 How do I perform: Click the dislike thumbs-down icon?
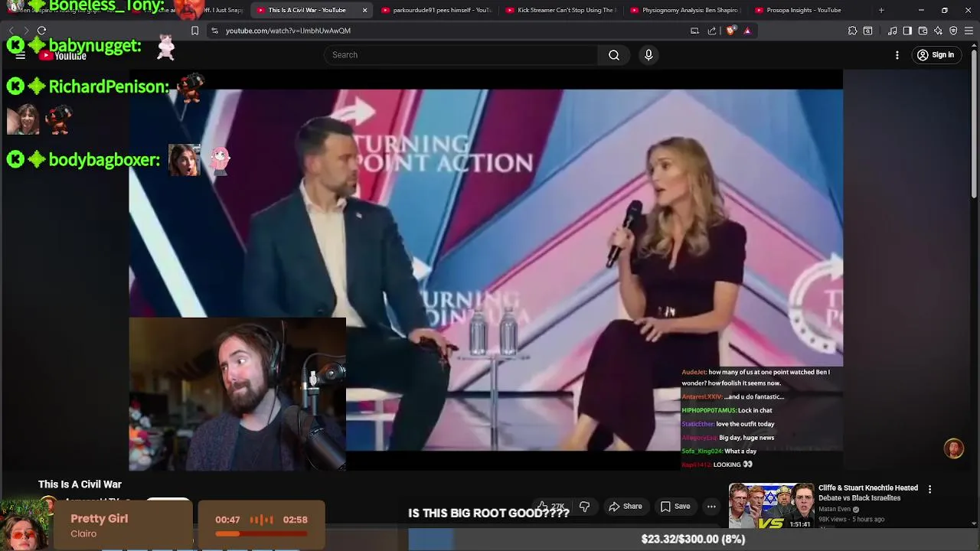coord(585,507)
